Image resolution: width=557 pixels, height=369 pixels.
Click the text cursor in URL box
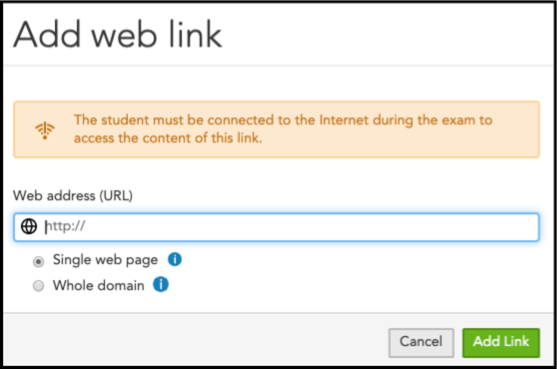46,227
